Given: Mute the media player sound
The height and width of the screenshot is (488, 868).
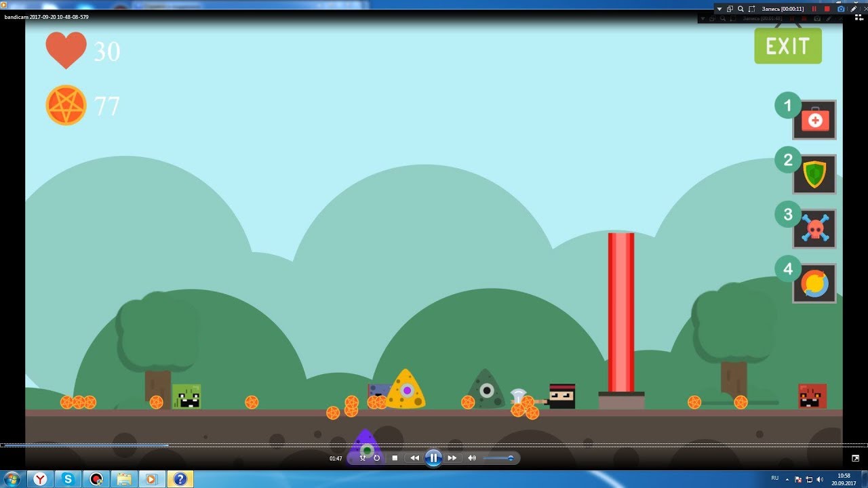Looking at the screenshot, I should [472, 458].
